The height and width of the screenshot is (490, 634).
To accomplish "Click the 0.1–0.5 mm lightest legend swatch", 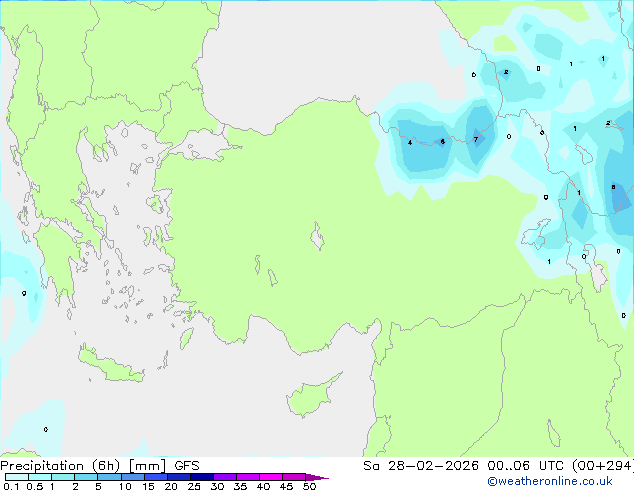I will click(x=17, y=477).
